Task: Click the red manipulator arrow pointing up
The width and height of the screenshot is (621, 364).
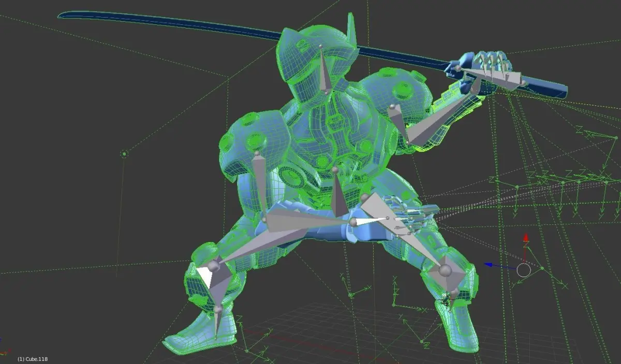Action: pyautogui.click(x=526, y=238)
